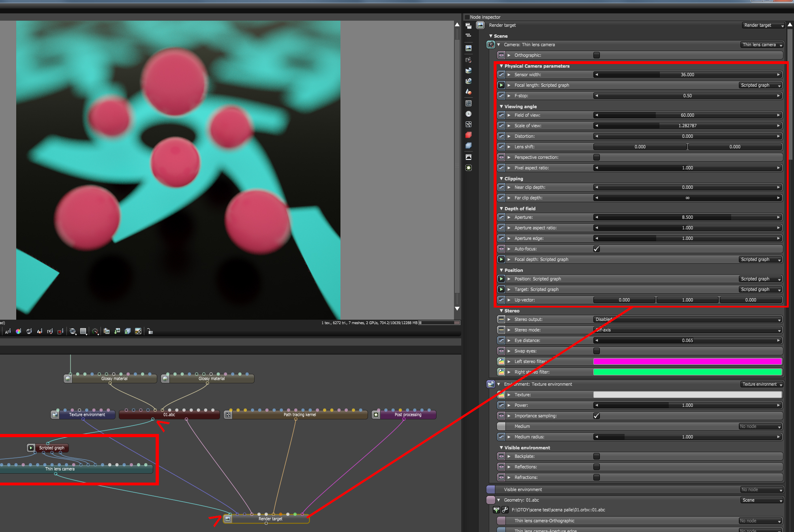Open the Thin lens camera dropdown

762,45
